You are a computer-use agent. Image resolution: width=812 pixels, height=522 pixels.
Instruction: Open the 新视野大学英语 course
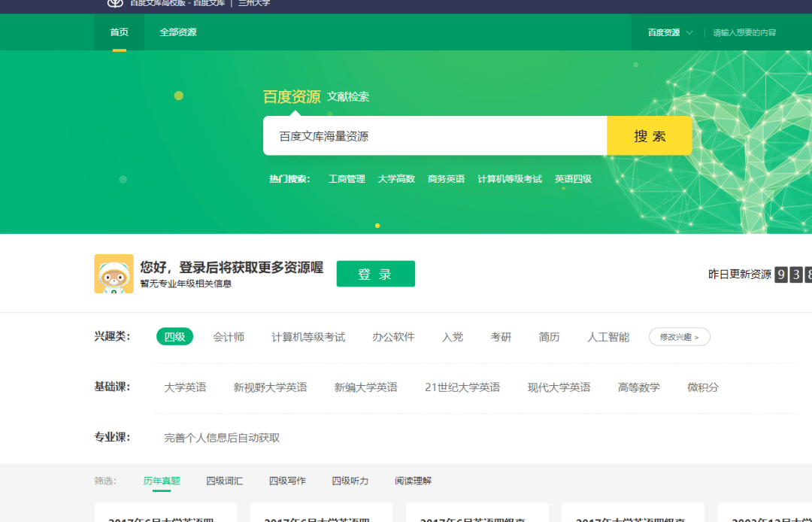click(x=270, y=387)
